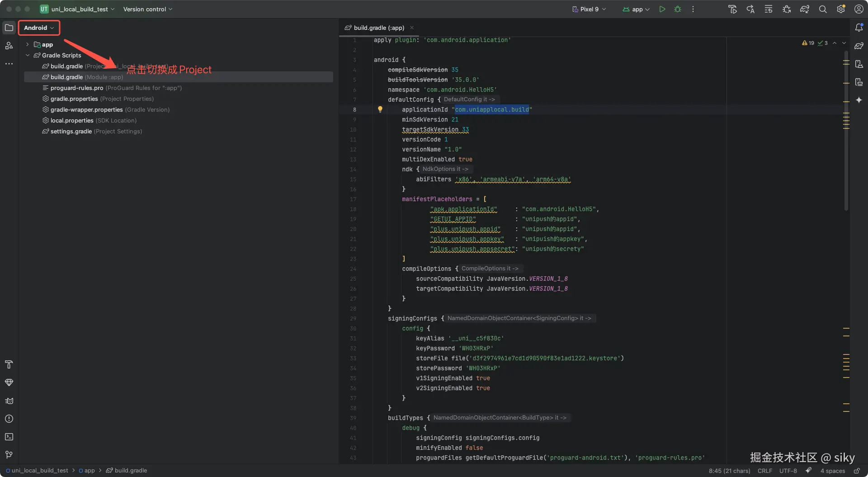This screenshot has width=868, height=477.
Task: Click the UTF-8 encoding in status bar
Action: [788, 471]
